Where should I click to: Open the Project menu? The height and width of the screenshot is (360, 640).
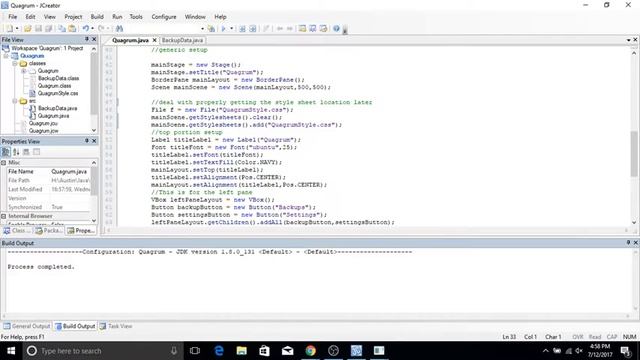click(73, 17)
